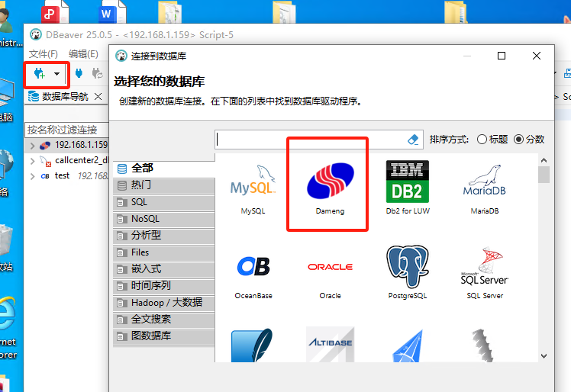Maximize the 连接到数据库 dialog

pos(502,56)
